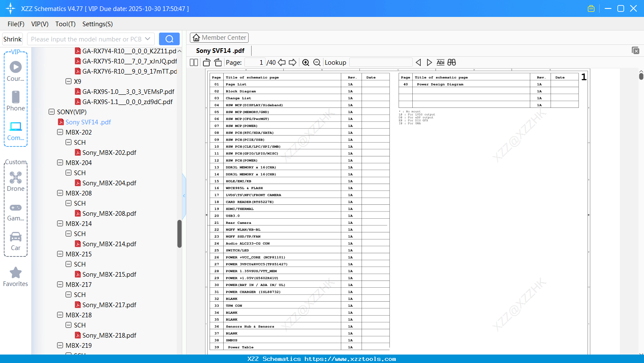Click the XZZ Schematics app logo
Image resolution: width=644 pixels, height=363 pixels.
[11, 8]
